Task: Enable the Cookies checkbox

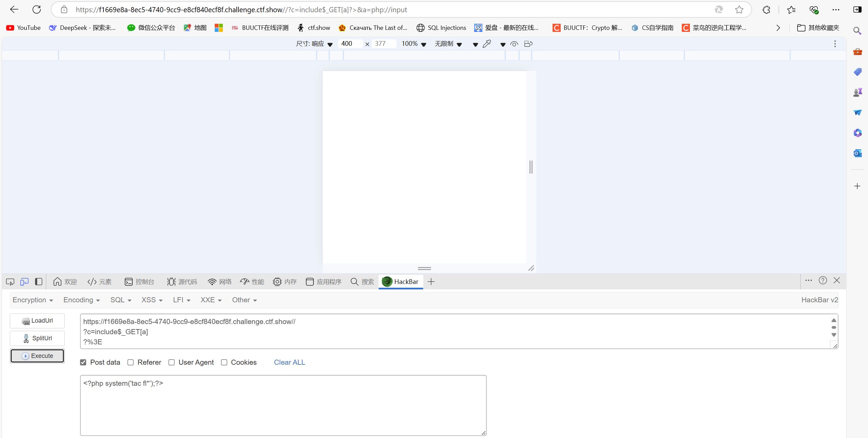Action: click(x=224, y=362)
